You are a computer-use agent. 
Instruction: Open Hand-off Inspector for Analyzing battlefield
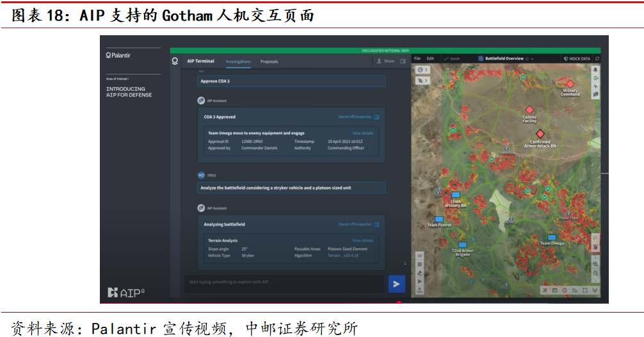click(x=358, y=224)
